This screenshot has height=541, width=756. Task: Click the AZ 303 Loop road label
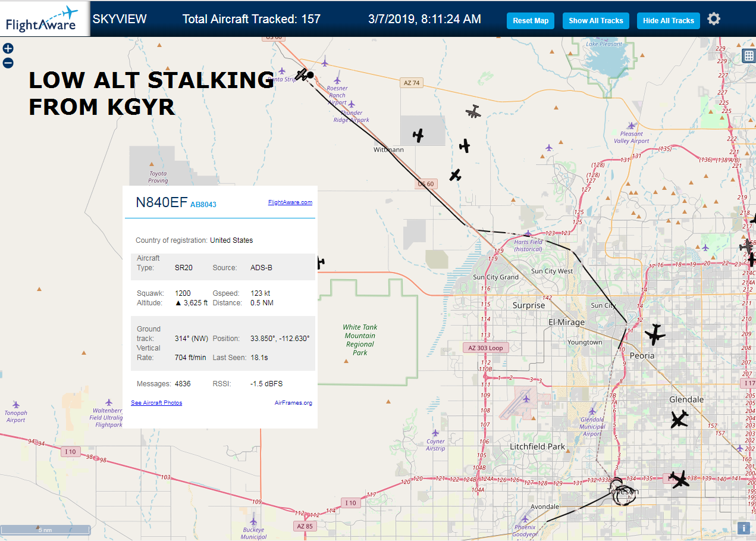tap(485, 348)
